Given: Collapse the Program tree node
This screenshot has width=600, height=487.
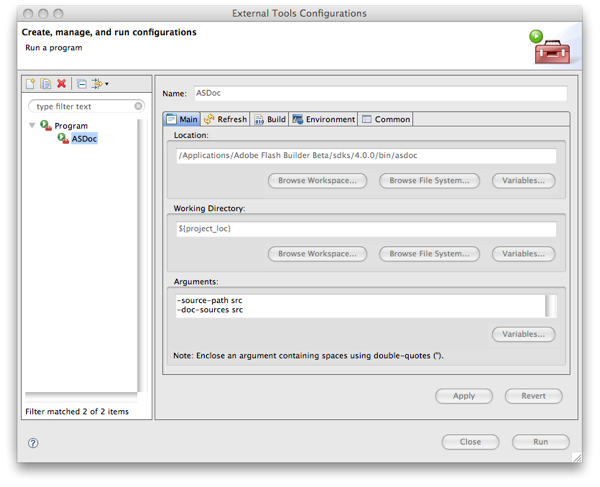Looking at the screenshot, I should (x=32, y=125).
